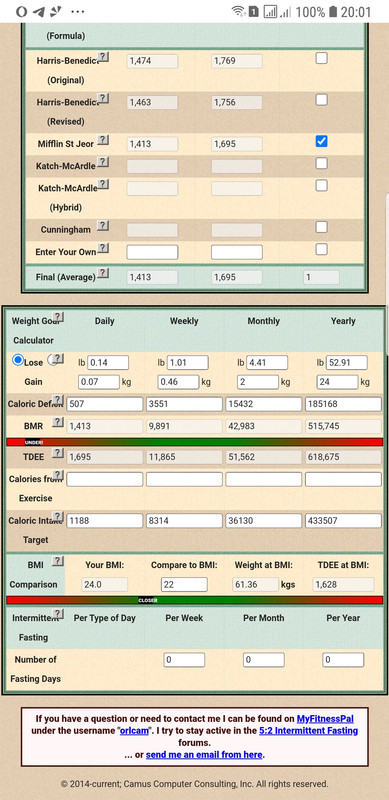Open help icon next to Harris-Benedict Revised
Viewport: 389px width, 800px height.
(104, 98)
